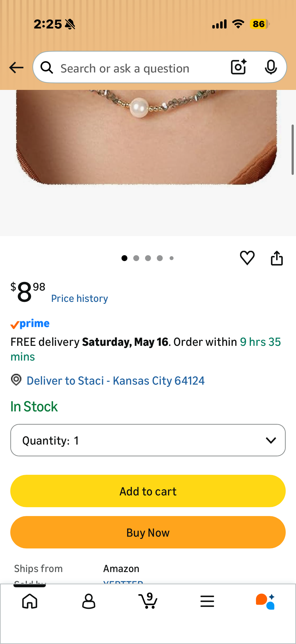The image size is (296, 644).
Task: Change delivery address Kansas City 64124
Action: pyautogui.click(x=116, y=380)
